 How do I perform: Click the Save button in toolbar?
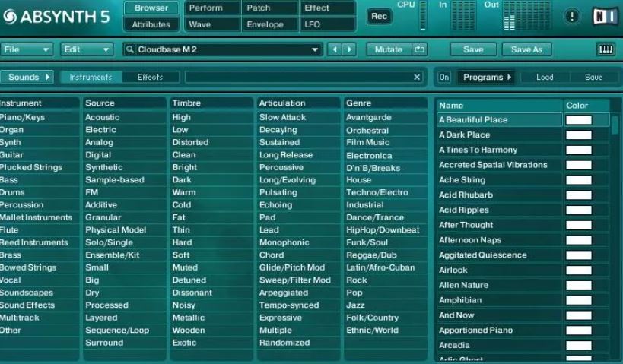pos(473,49)
